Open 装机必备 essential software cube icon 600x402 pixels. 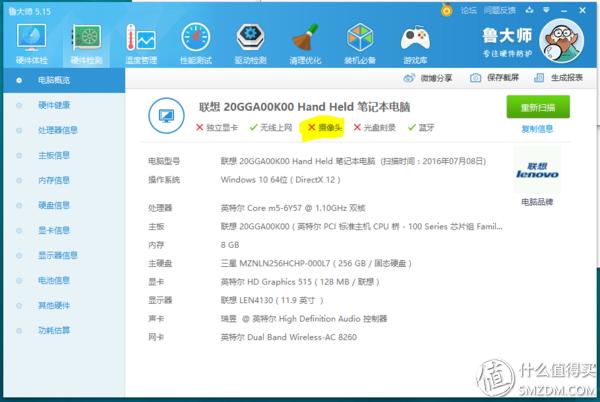360,43
